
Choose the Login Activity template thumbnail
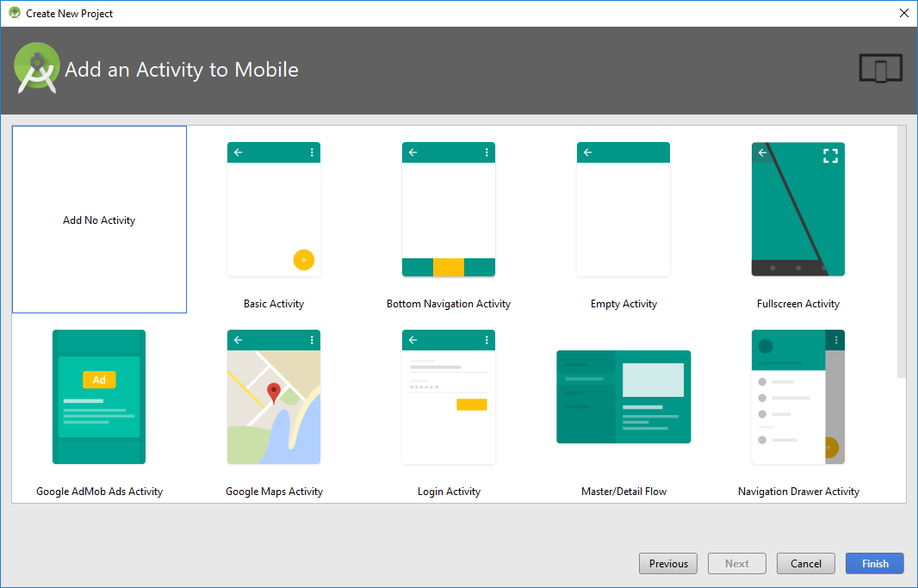[449, 397]
